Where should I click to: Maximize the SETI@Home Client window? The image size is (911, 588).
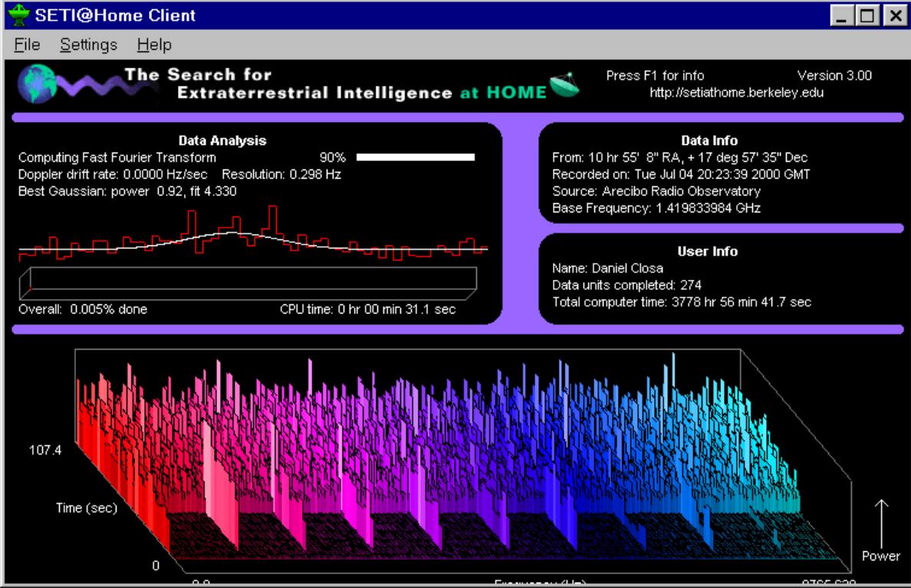[x=867, y=15]
